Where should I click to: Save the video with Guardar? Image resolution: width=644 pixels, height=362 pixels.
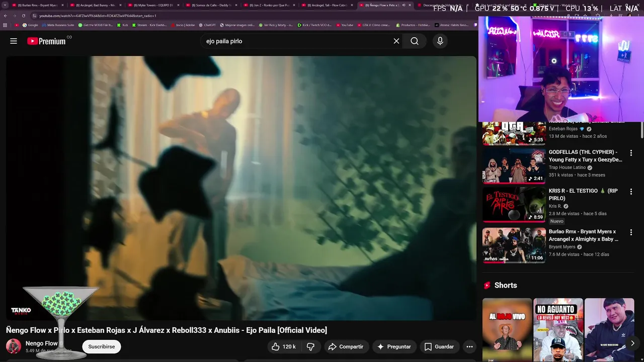[x=439, y=346]
